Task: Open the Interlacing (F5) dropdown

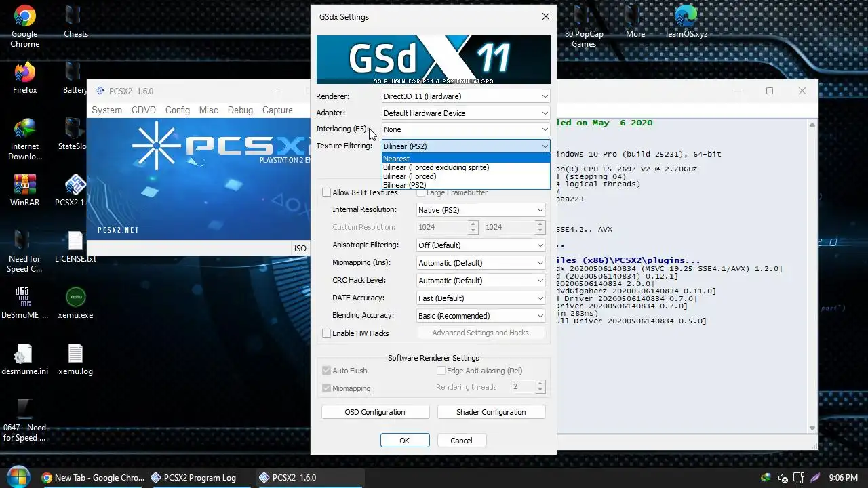Action: click(x=465, y=129)
